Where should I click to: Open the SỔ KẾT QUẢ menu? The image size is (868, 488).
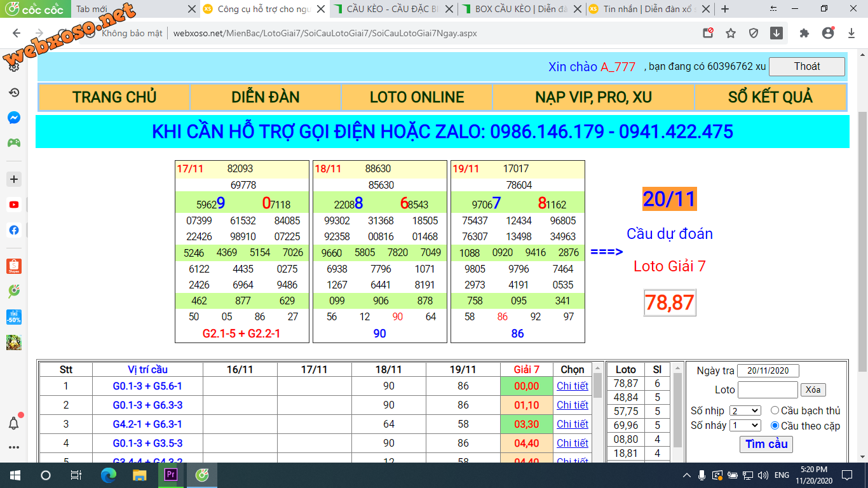pos(770,97)
